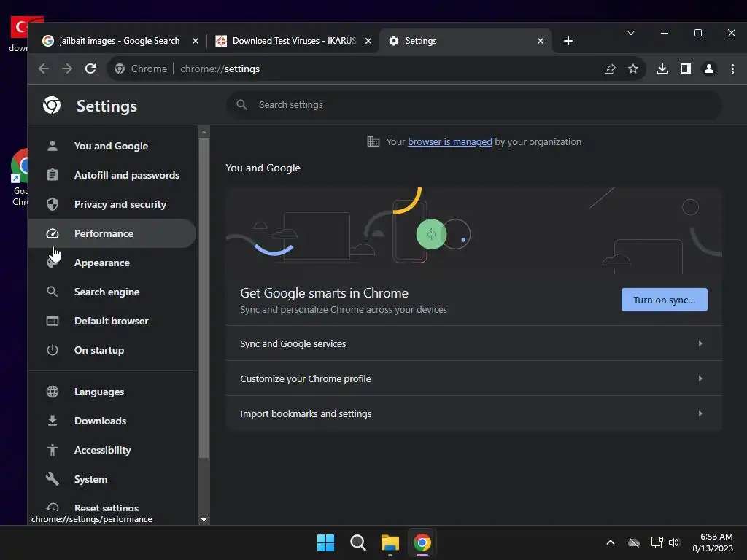Close the Google Search tab

[196, 41]
